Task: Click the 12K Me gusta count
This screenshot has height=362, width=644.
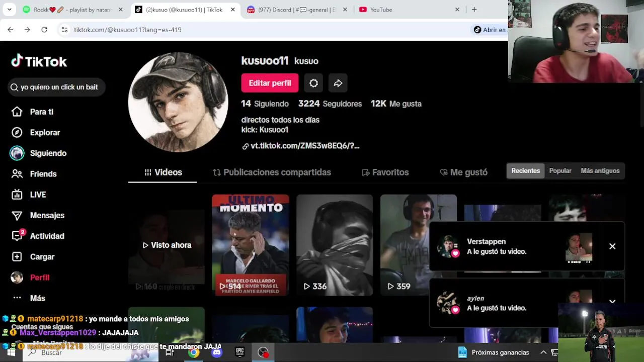Action: (396, 104)
